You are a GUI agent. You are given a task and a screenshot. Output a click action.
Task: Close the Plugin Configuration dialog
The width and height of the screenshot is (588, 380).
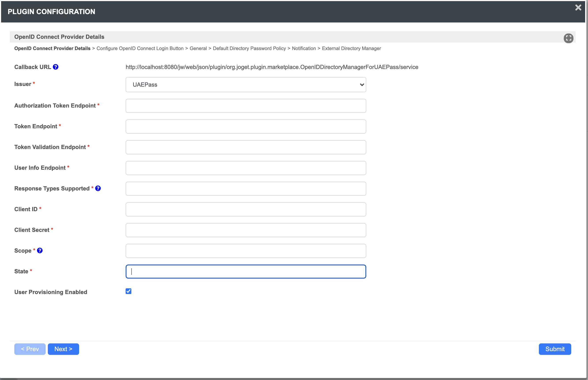coord(578,8)
